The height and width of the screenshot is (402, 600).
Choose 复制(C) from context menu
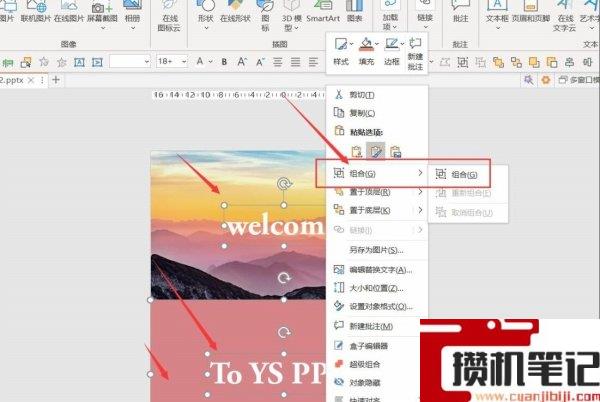pos(379,113)
